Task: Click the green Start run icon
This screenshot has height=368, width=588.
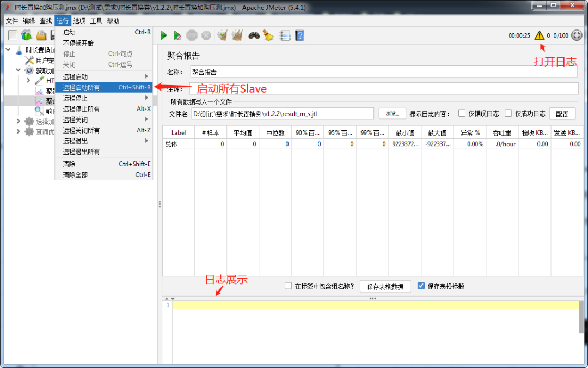Action: coord(163,35)
